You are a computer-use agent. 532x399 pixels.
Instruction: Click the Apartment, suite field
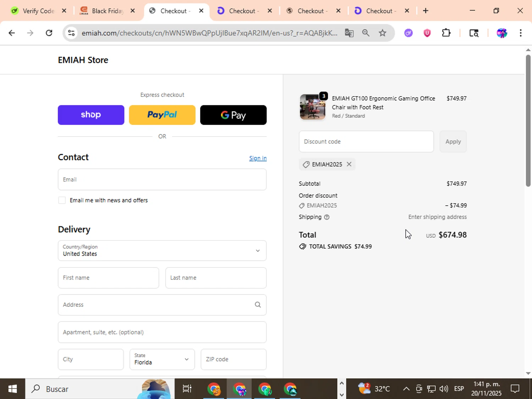pos(162,332)
